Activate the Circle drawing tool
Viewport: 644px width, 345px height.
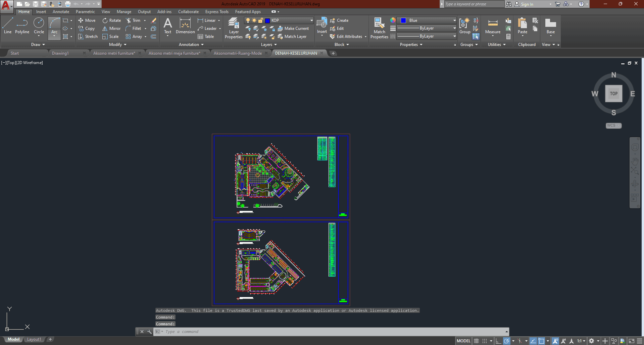39,26
